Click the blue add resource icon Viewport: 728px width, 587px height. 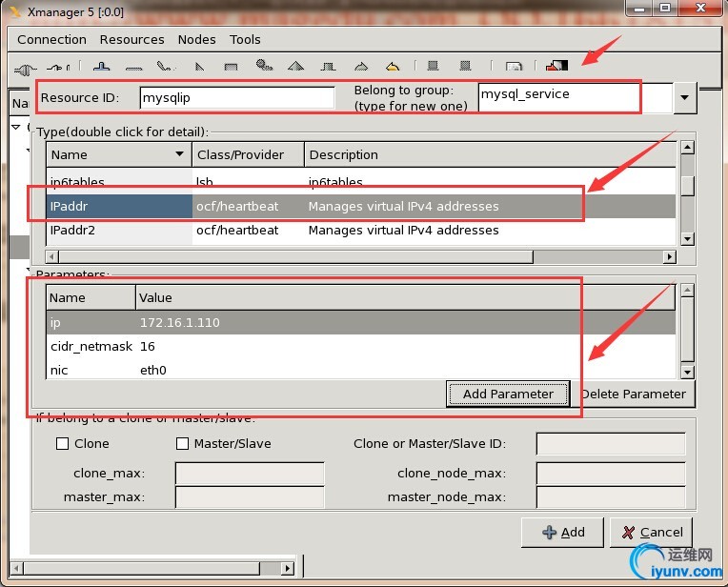tap(102, 67)
